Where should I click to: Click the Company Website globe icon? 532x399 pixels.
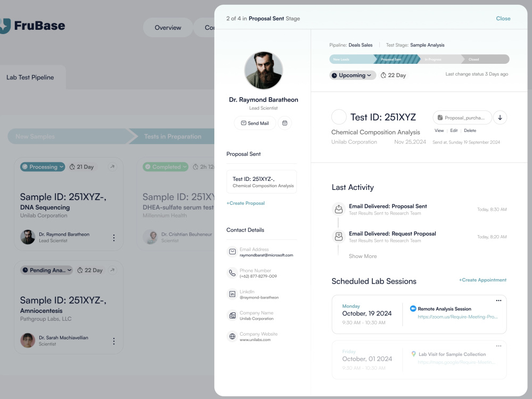231,336
